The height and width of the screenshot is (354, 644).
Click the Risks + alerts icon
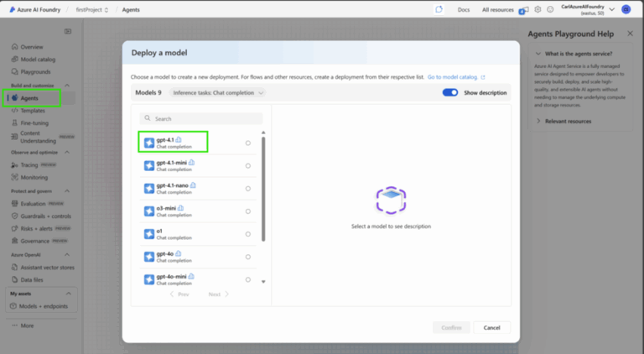[15, 228]
